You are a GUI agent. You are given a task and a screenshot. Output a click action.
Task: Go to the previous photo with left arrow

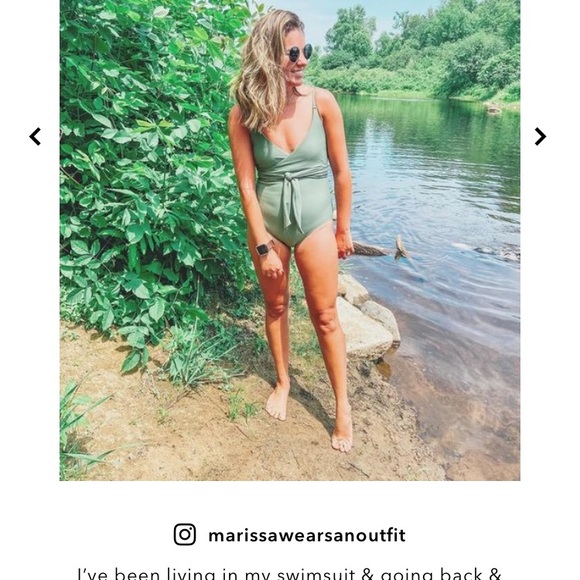pos(35,136)
